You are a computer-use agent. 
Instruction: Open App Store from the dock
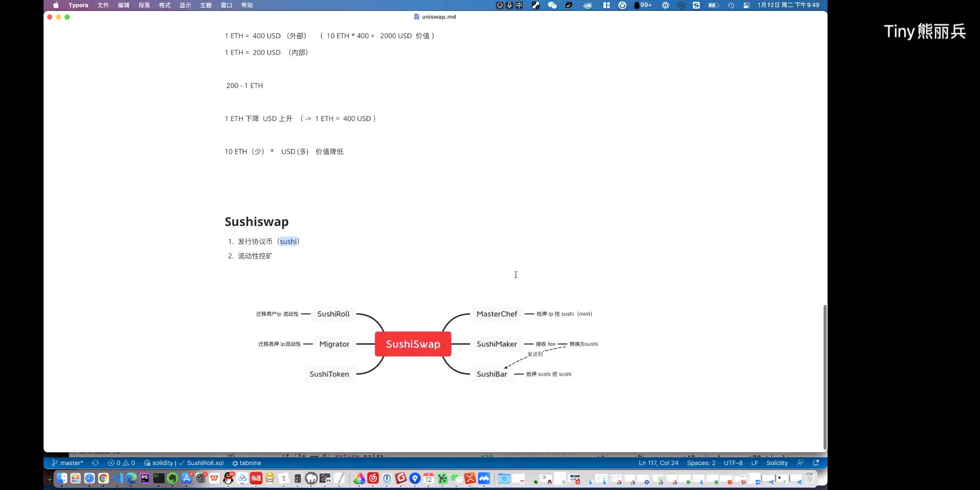coord(186,478)
